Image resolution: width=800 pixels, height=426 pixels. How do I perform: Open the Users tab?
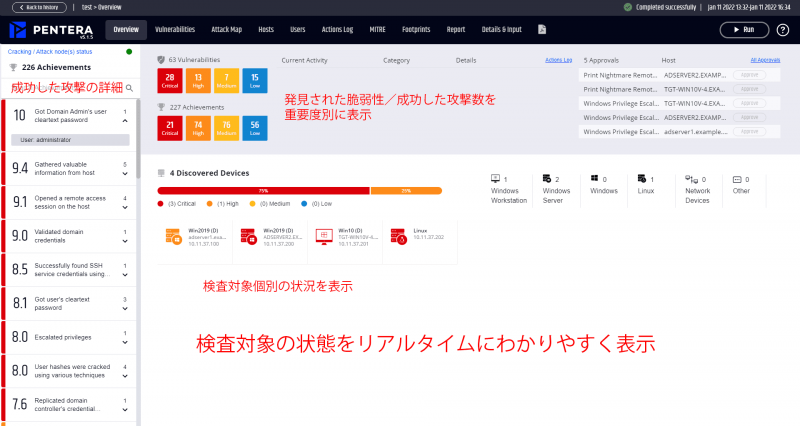297,30
